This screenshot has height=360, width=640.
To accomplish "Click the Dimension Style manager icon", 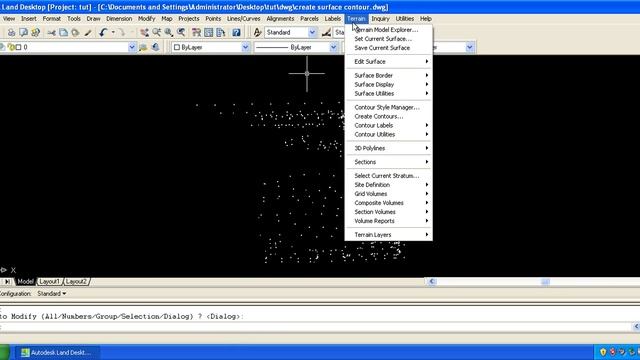I will [x=326, y=33].
